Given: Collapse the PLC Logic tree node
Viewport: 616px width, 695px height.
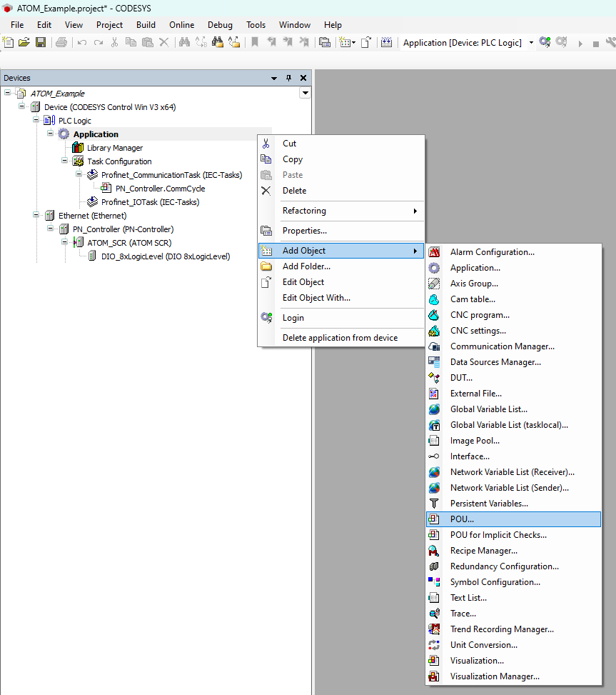Looking at the screenshot, I should (36, 120).
